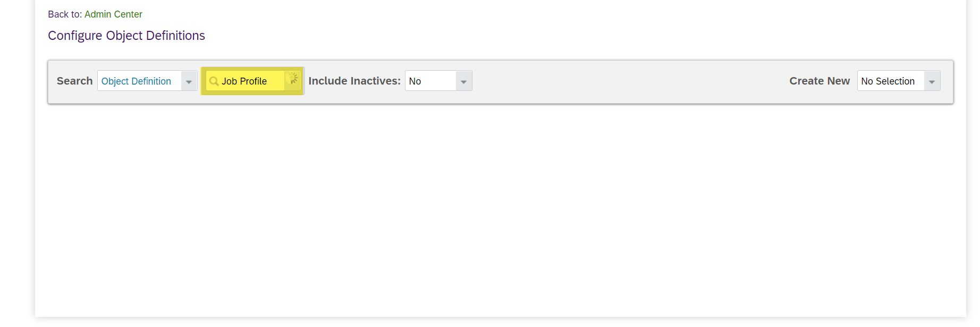Open the Create New dropdown arrow

[932, 81]
